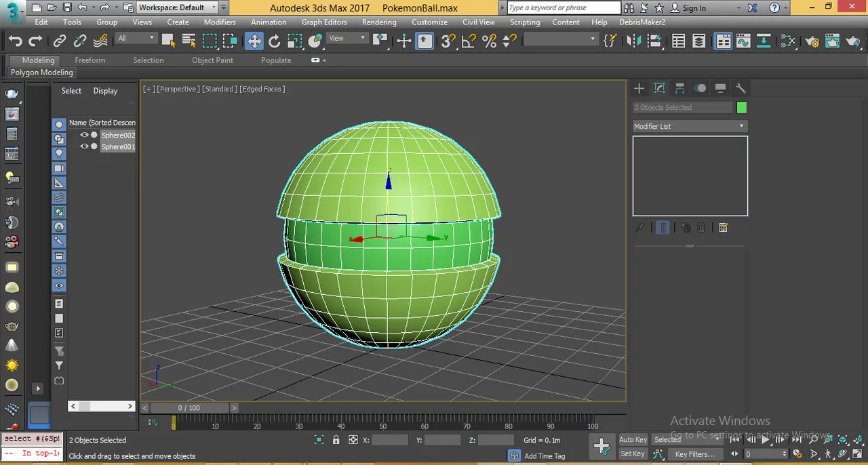Open the Modifiers menu
Viewport: 868px width, 465px height.
click(220, 22)
